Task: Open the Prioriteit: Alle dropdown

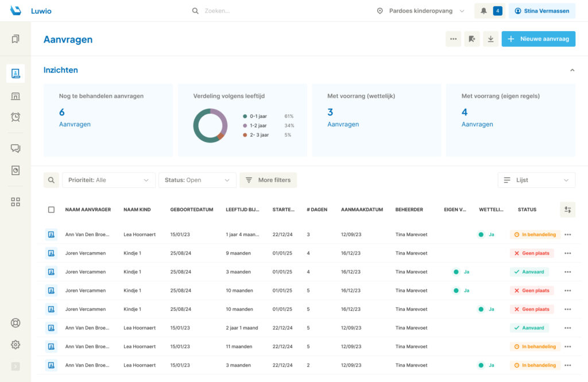Action: point(109,180)
